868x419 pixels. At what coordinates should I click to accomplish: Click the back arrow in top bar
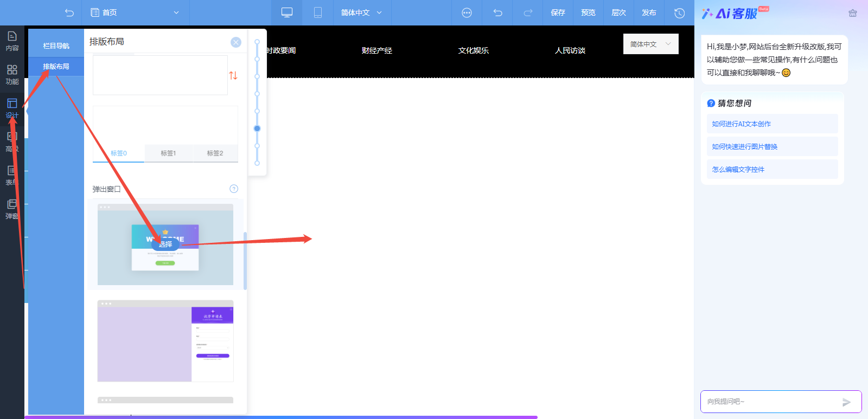pos(69,12)
